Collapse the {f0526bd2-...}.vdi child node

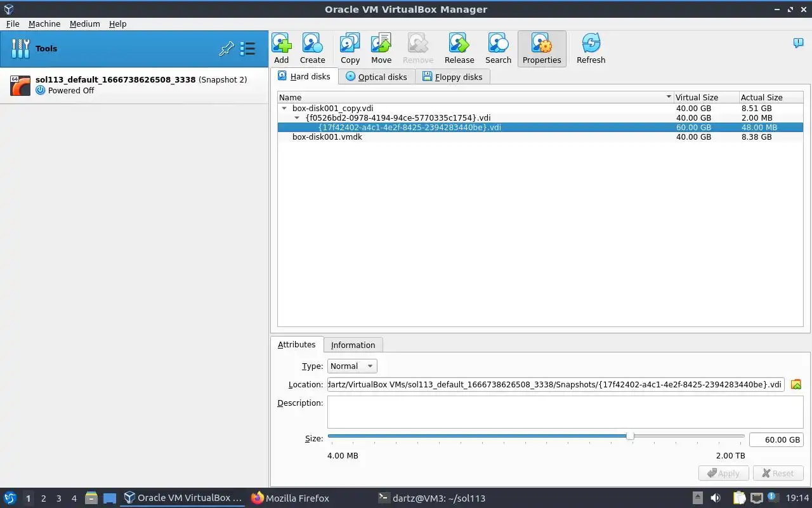[x=297, y=118]
